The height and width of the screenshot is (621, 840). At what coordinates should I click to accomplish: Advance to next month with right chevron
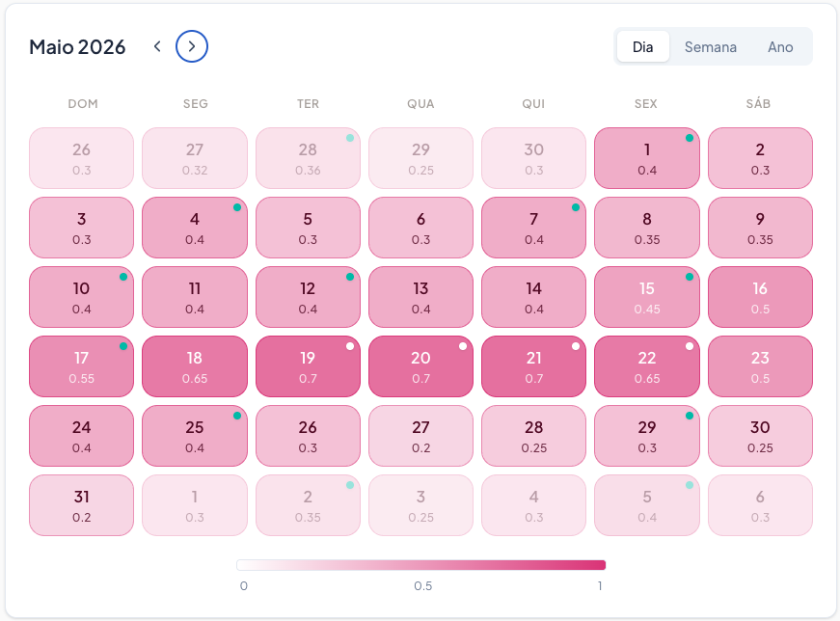[192, 46]
